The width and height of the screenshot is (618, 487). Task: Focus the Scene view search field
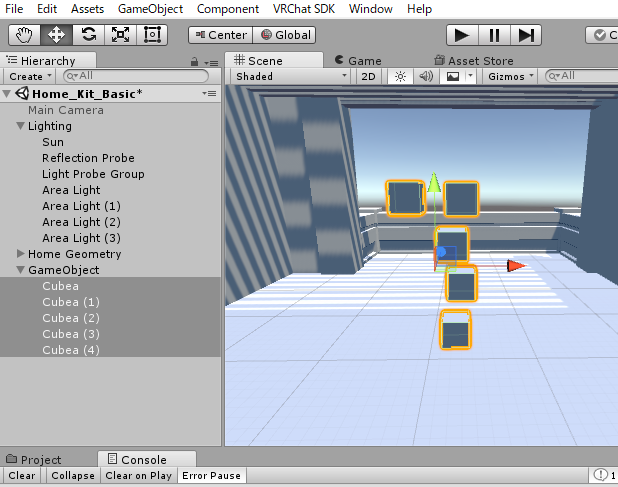click(581, 76)
